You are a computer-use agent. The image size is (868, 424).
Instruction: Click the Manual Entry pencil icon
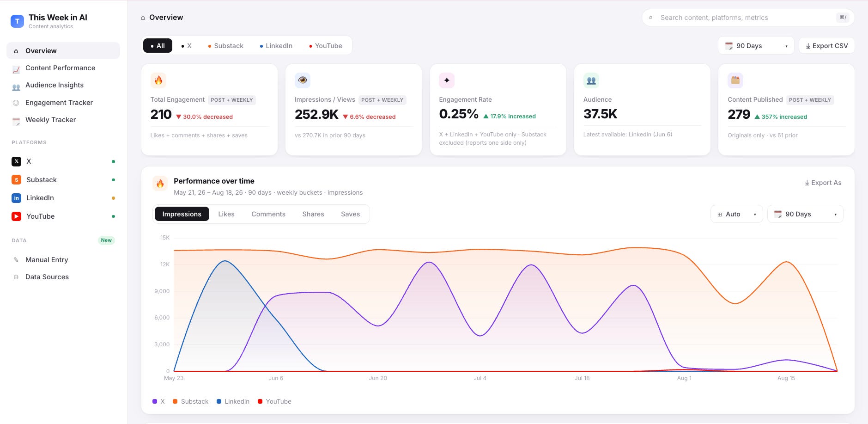16,260
